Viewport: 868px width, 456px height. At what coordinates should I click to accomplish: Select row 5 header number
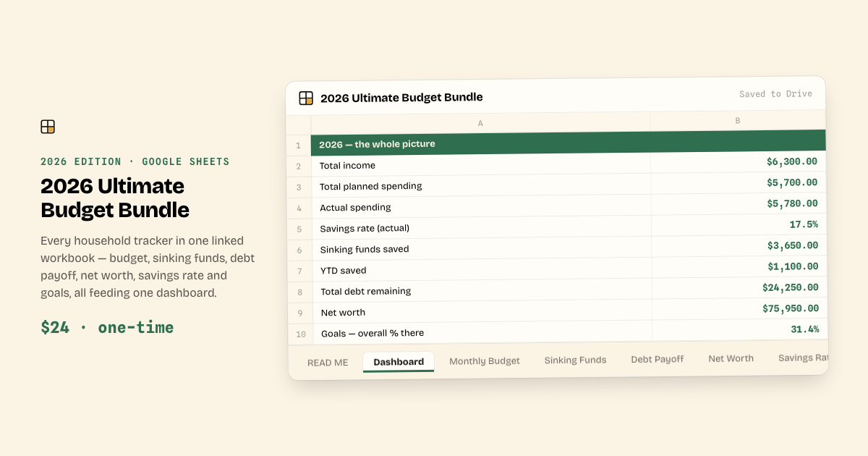pos(299,229)
